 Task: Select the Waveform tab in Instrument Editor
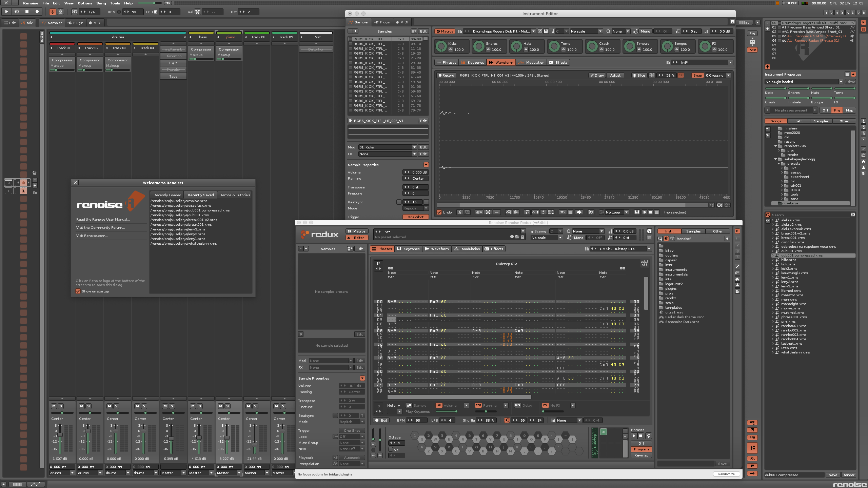[x=501, y=62]
